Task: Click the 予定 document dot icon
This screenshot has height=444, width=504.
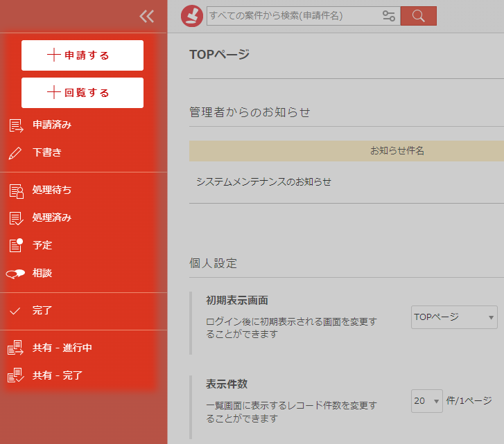Action: [16, 245]
